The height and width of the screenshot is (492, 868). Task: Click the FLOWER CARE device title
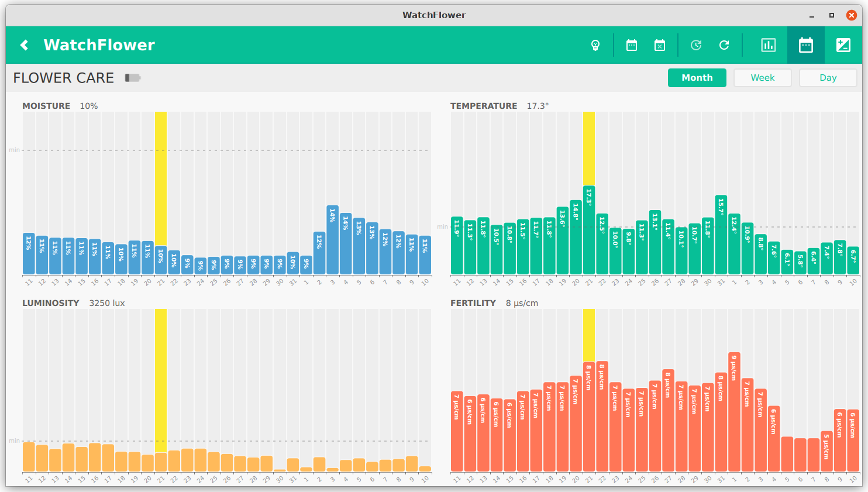(64, 78)
